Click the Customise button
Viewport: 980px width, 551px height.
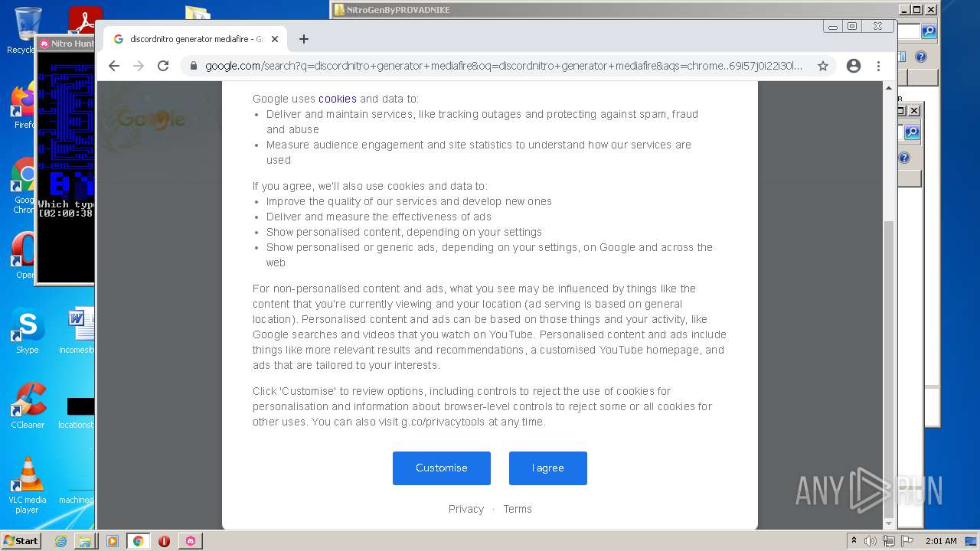point(442,468)
